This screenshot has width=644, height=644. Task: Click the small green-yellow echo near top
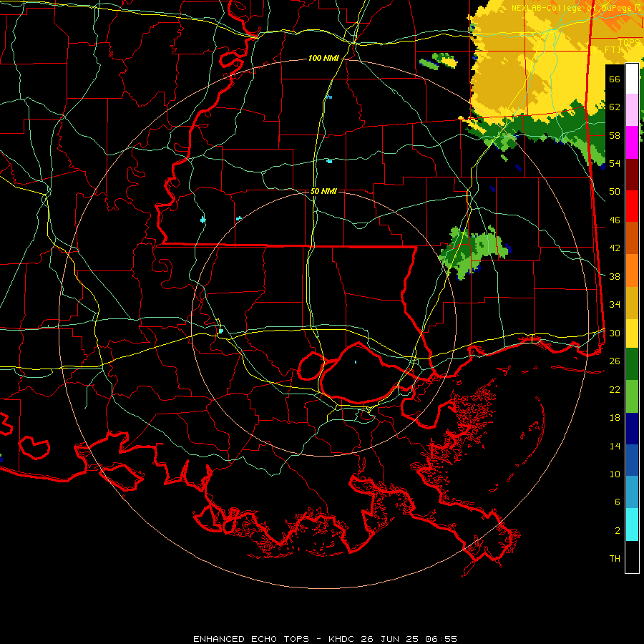click(439, 61)
